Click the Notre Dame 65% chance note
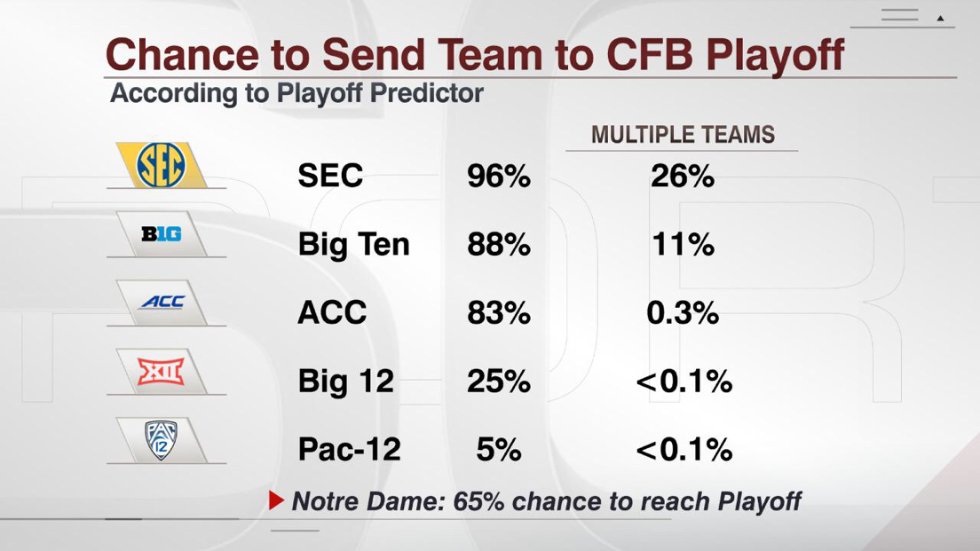The width and height of the screenshot is (980, 551). pos(546,501)
